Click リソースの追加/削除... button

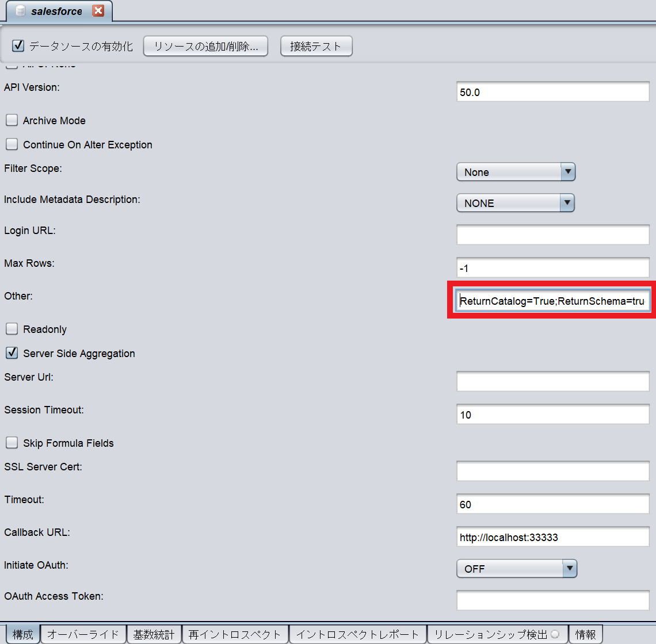tap(205, 46)
